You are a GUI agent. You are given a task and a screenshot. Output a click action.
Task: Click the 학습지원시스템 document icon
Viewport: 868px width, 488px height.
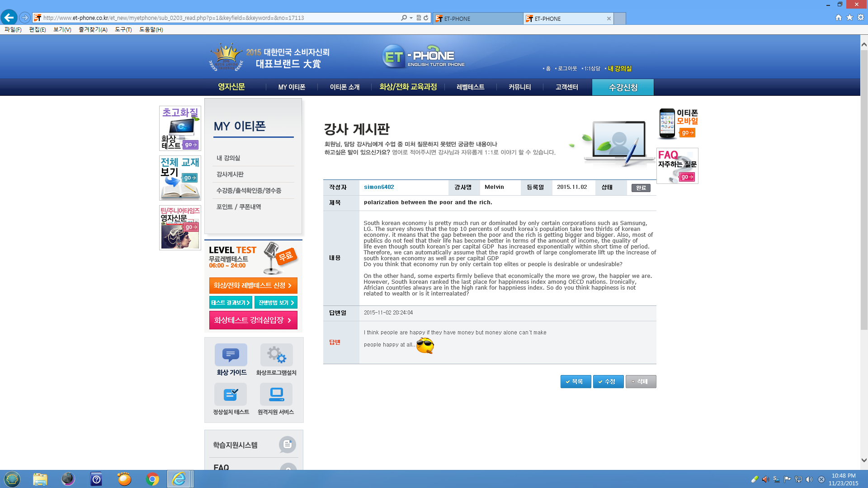(287, 445)
